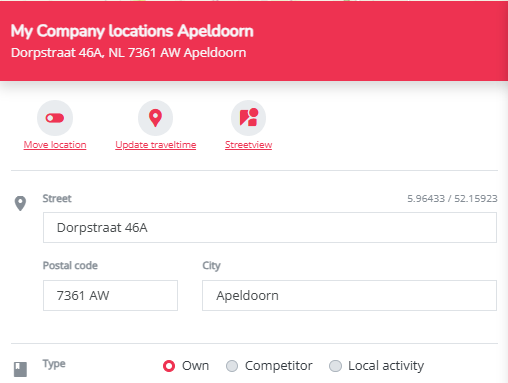Click the header address Dorpstraat 46A line
The width and height of the screenshot is (508, 383).
point(129,53)
